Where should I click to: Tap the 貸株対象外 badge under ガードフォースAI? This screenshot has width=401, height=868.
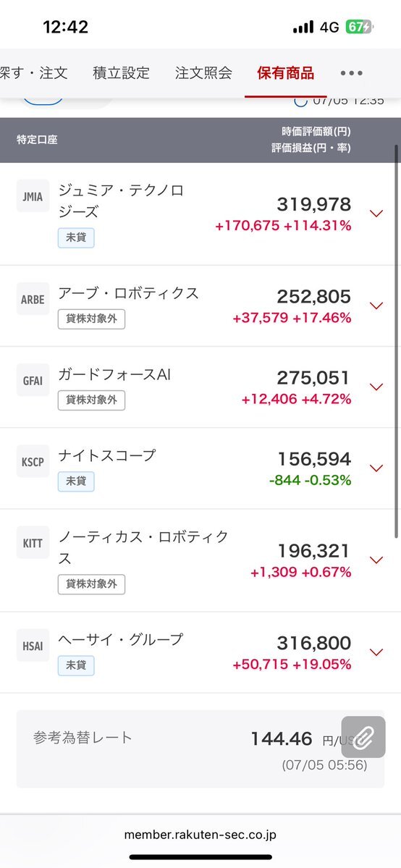point(91,400)
